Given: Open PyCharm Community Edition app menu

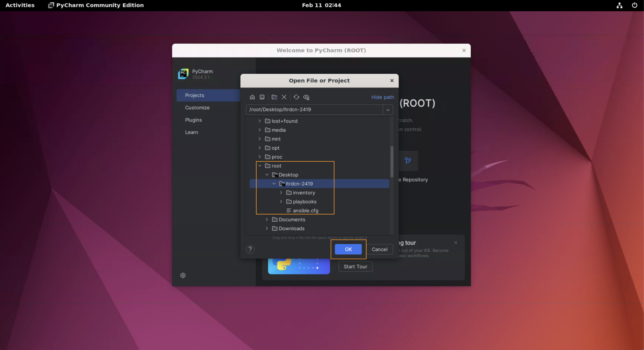Looking at the screenshot, I should tap(96, 5).
